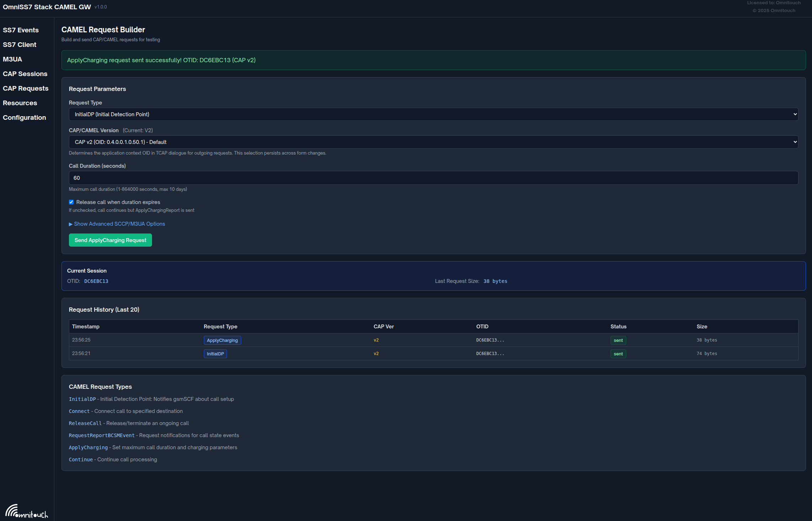Click the Omnitouch logo
Image resolution: width=812 pixels, height=521 pixels.
[x=27, y=510]
